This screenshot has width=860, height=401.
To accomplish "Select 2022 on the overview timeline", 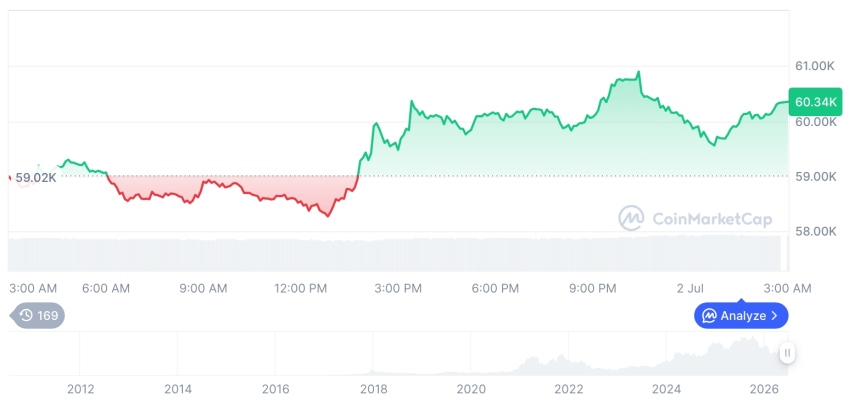I will click(x=569, y=389).
